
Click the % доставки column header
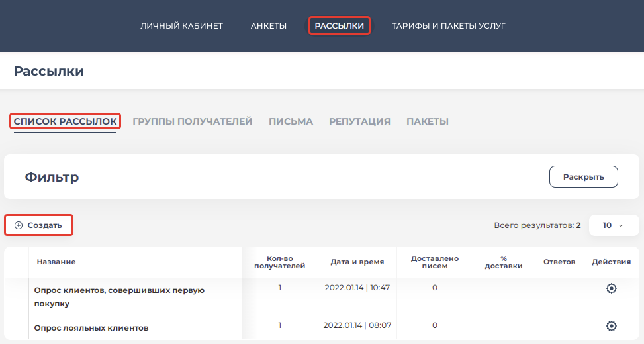504,262
